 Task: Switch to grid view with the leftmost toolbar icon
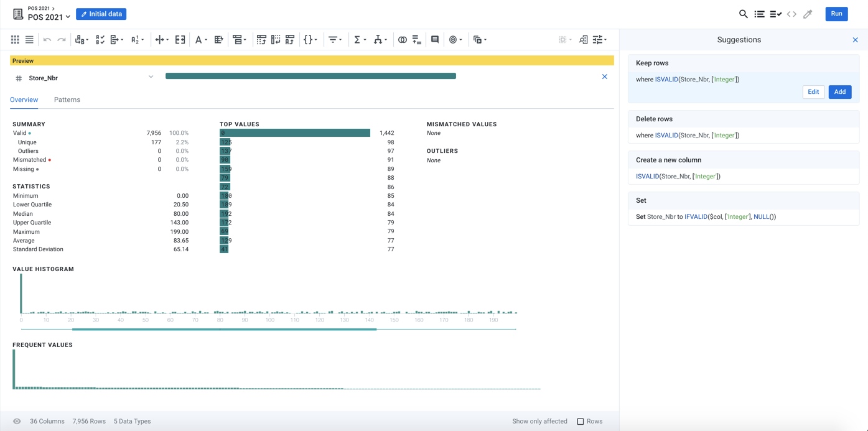coord(14,39)
